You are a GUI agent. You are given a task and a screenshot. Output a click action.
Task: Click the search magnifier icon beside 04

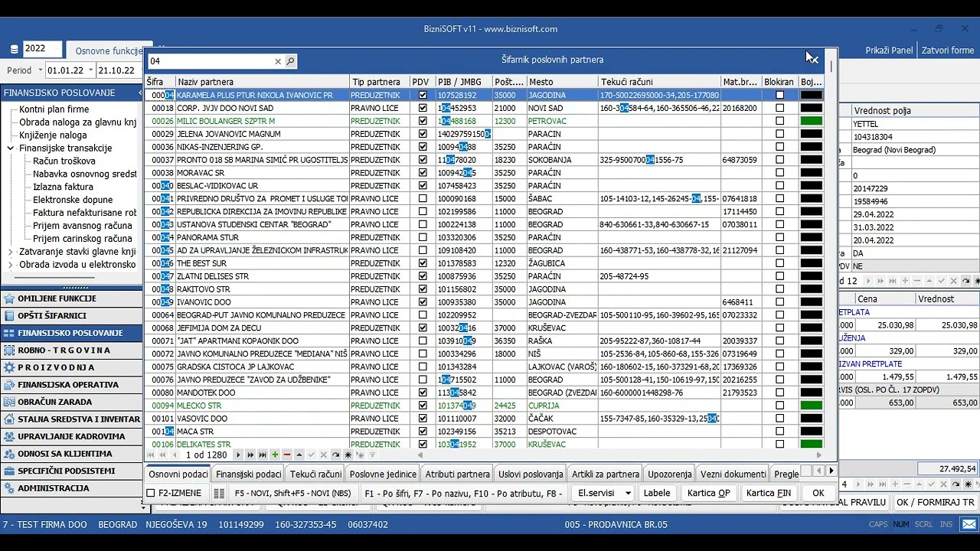290,61
